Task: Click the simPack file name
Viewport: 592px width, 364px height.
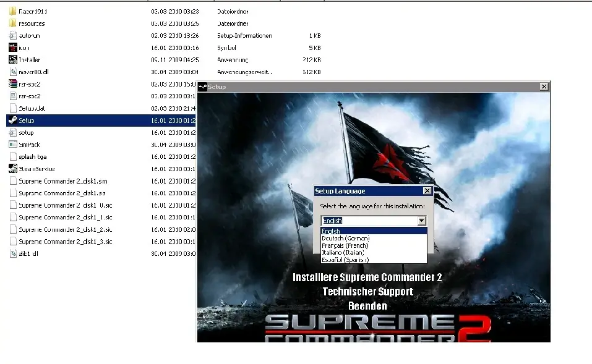Action: click(x=30, y=145)
